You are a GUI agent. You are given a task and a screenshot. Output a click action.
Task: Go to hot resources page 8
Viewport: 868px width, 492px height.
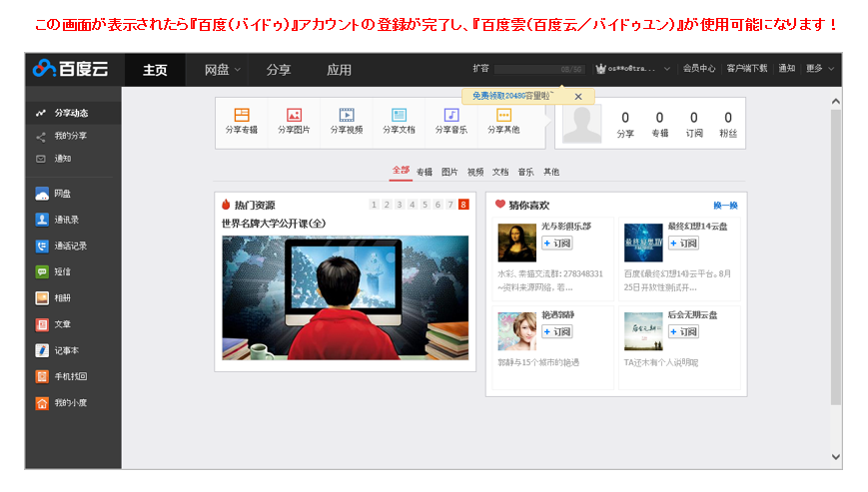tap(463, 205)
